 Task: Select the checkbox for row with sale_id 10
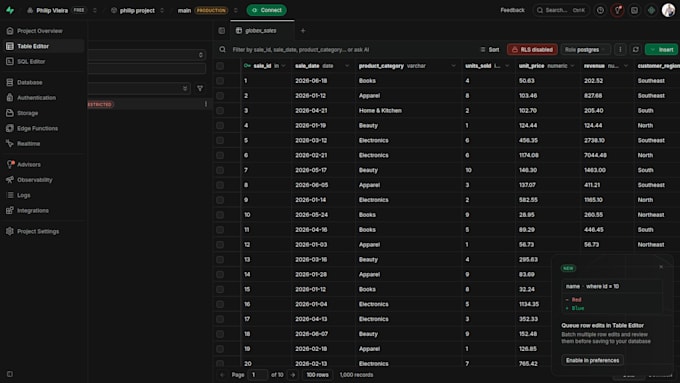pyautogui.click(x=220, y=215)
